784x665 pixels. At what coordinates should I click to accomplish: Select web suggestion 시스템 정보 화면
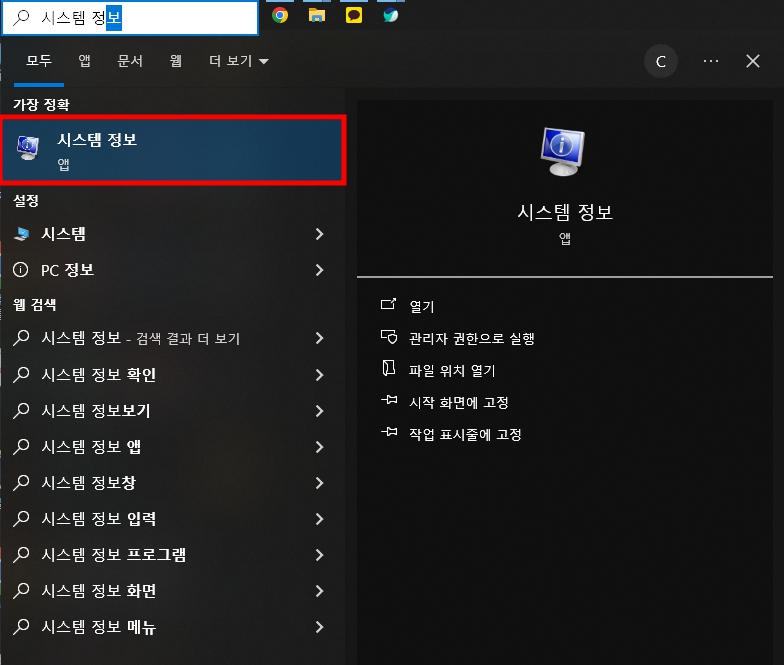[170, 590]
